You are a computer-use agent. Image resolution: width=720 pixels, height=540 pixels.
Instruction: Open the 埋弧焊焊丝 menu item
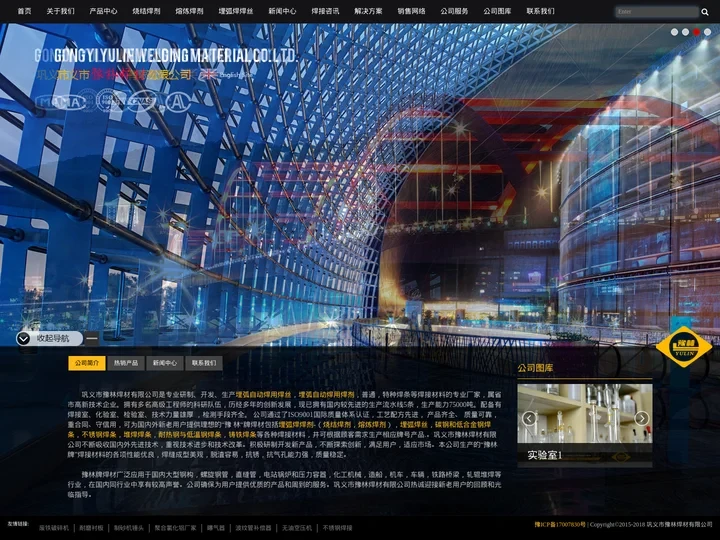point(236,11)
